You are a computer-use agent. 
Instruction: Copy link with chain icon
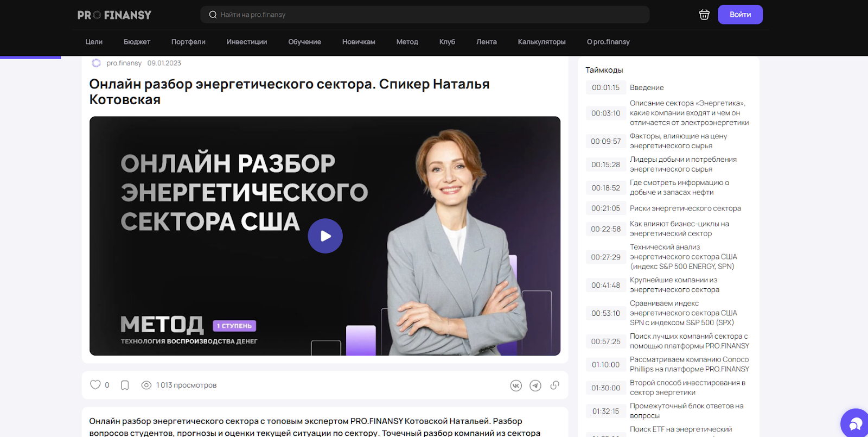pyautogui.click(x=554, y=385)
